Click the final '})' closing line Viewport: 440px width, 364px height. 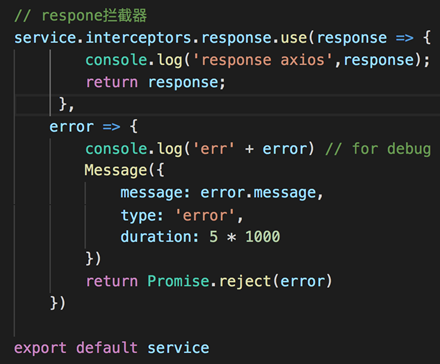click(x=57, y=303)
